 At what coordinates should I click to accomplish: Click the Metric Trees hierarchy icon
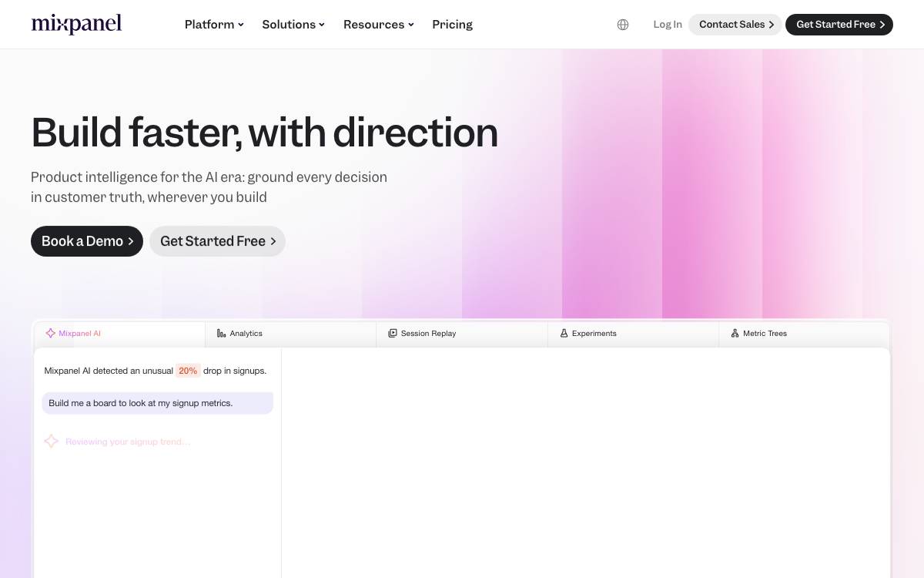735,333
